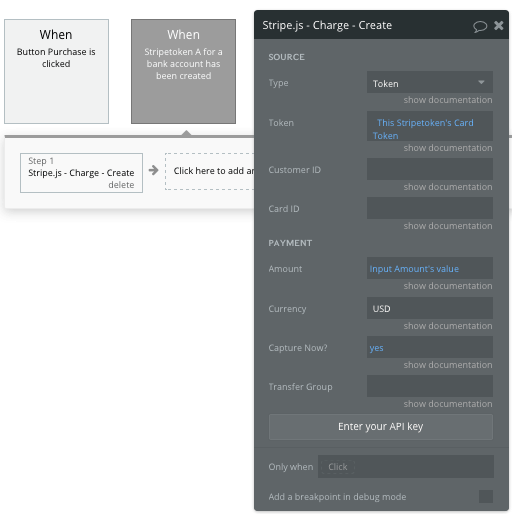Click the Currency field showing USD
The width and height of the screenshot is (512, 514).
[430, 308]
